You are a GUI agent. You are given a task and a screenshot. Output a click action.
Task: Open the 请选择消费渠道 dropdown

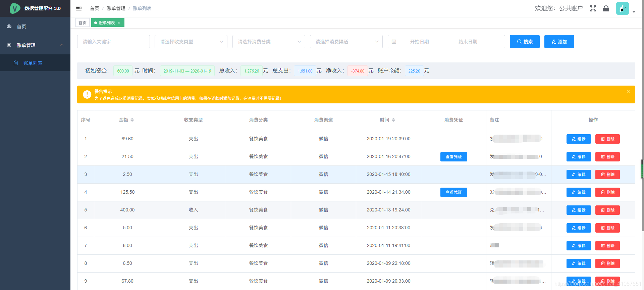[x=346, y=42]
